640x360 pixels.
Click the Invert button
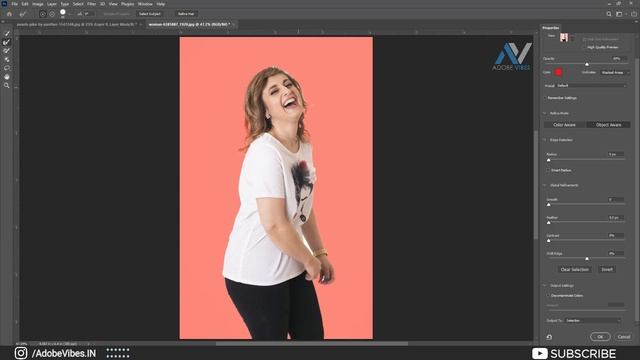click(x=607, y=269)
